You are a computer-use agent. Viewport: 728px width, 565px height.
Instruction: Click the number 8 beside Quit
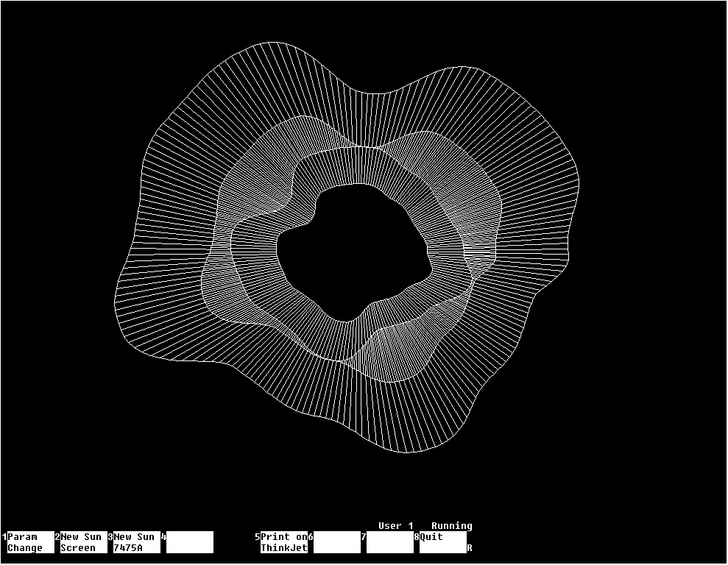[417, 537]
